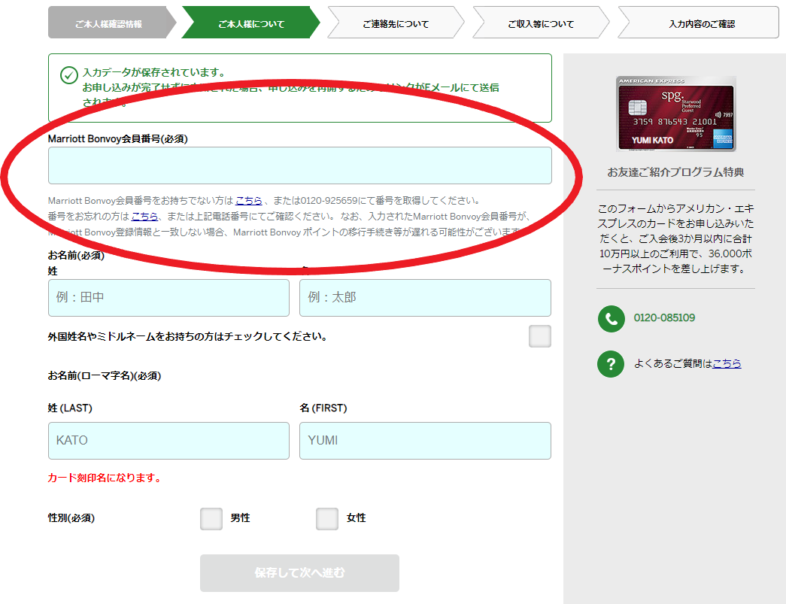Click the 保存して次へ進む button

click(299, 572)
